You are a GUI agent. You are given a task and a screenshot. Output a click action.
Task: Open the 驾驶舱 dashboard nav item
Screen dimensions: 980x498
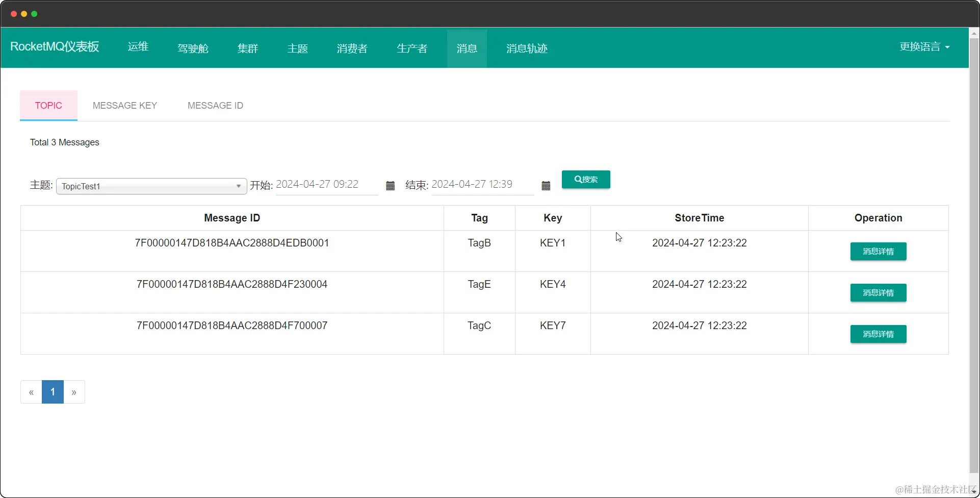[193, 48]
